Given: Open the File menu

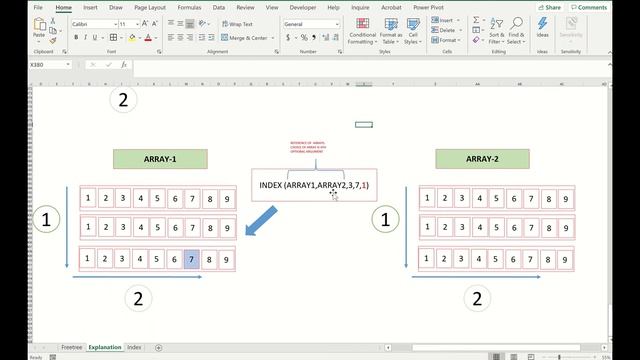Looking at the screenshot, I should pyautogui.click(x=38, y=7).
